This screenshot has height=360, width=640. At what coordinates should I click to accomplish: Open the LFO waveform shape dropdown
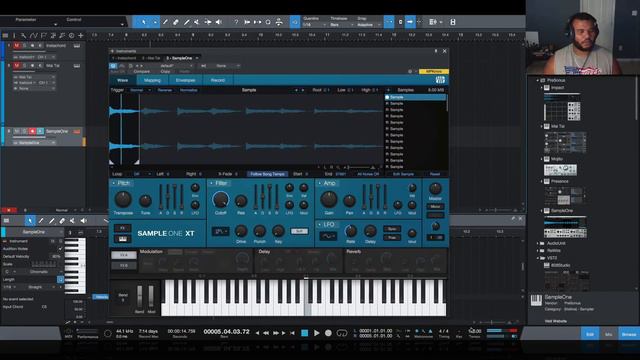[x=328, y=236]
